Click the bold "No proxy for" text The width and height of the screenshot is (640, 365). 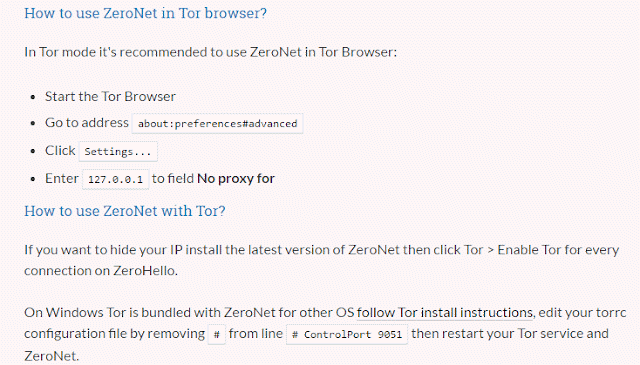point(236,178)
